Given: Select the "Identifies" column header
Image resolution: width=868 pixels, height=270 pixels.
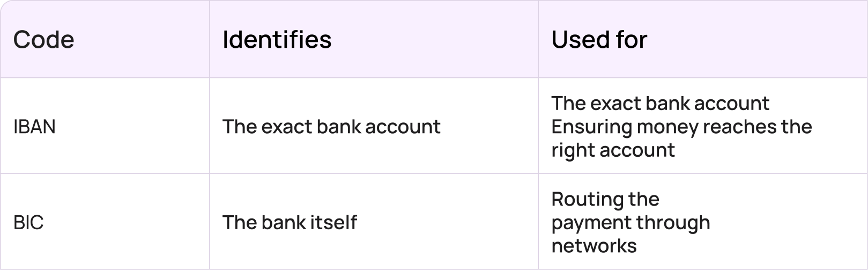Looking at the screenshot, I should pos(277,40).
